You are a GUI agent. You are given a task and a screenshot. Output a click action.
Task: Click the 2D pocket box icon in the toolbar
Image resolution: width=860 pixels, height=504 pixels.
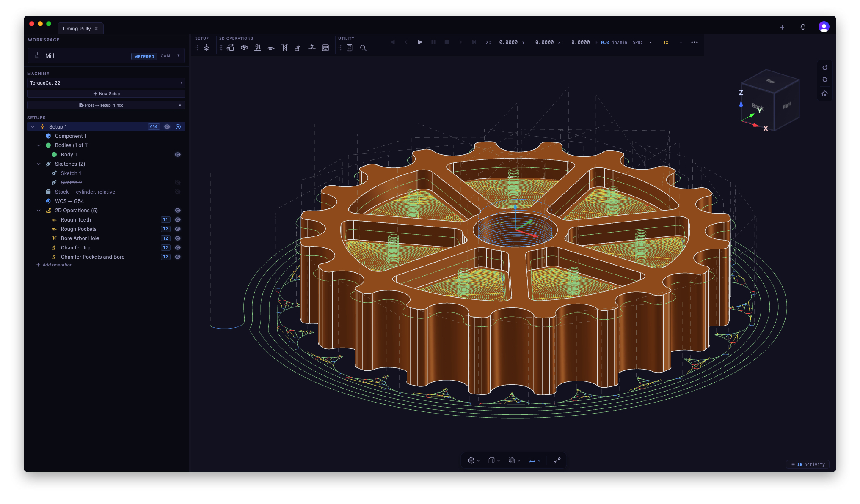244,48
